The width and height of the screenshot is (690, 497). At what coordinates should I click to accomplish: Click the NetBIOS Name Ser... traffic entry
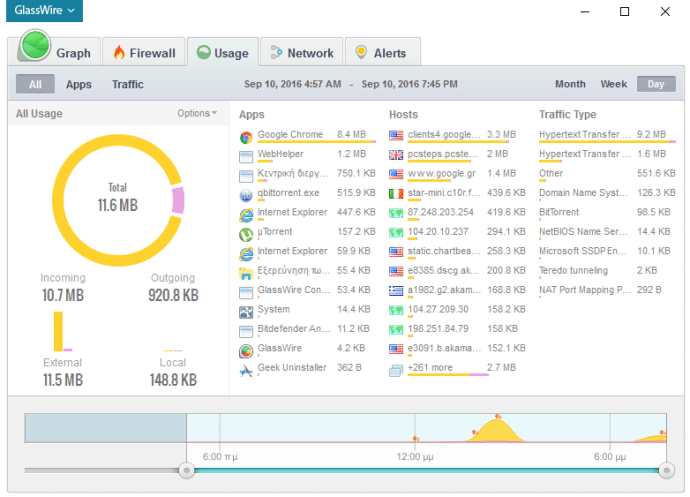(x=607, y=232)
